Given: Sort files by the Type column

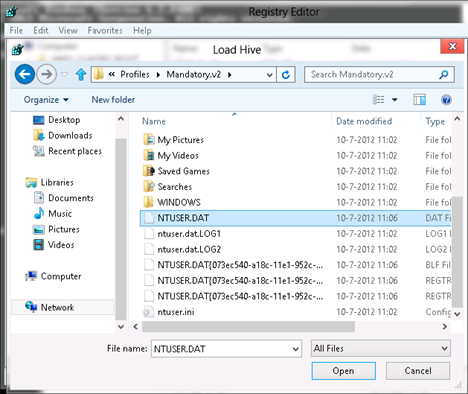Looking at the screenshot, I should pos(435,122).
